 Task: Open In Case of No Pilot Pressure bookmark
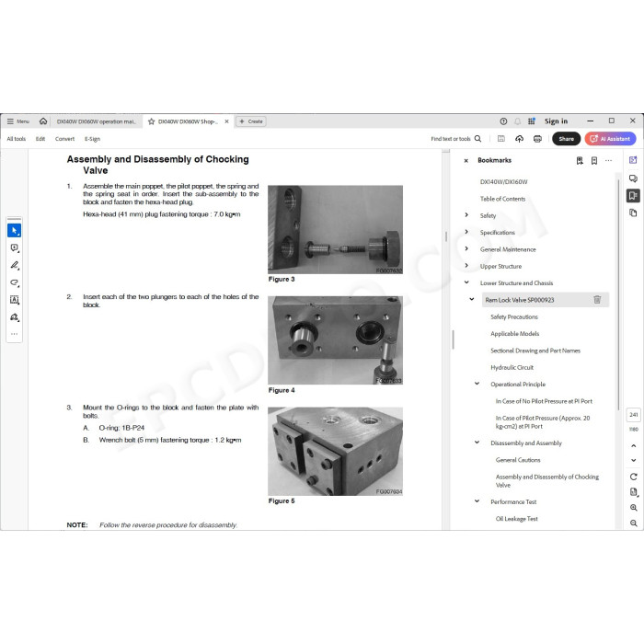[x=544, y=401]
